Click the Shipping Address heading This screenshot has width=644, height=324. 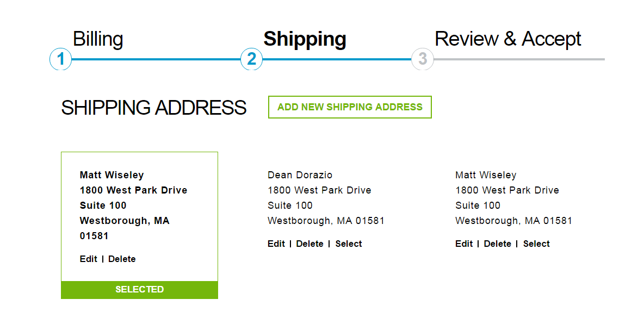[153, 108]
